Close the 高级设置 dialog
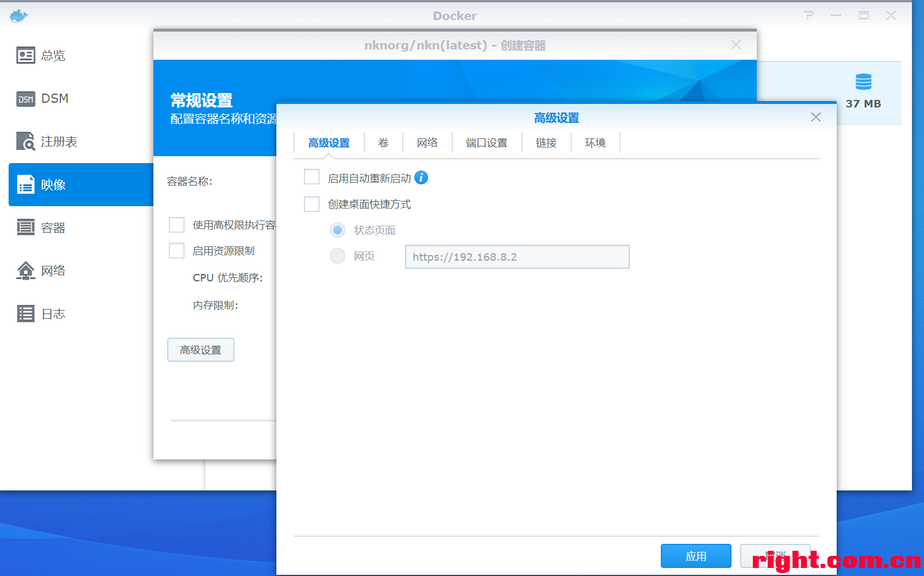The image size is (924, 576). click(815, 117)
